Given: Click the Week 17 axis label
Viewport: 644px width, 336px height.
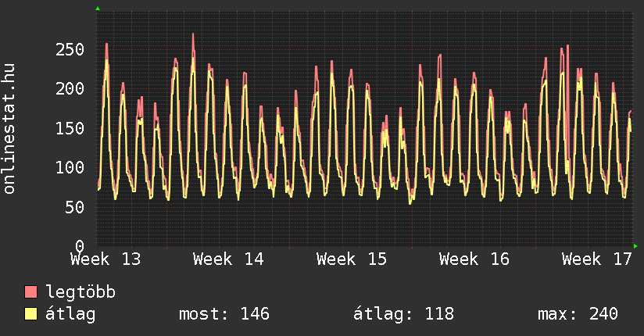Looking at the screenshot, I should tap(597, 259).
